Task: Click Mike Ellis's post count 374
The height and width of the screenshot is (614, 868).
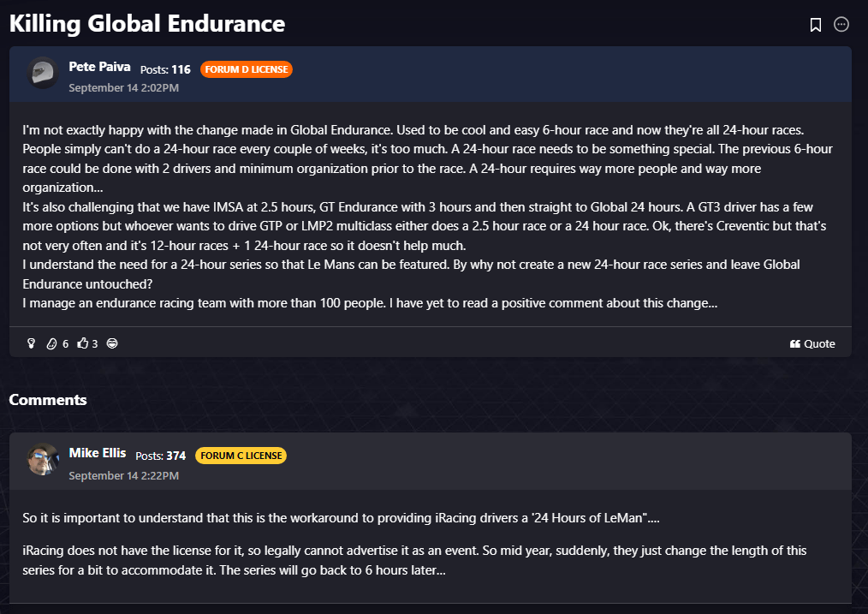Action: click(x=175, y=456)
